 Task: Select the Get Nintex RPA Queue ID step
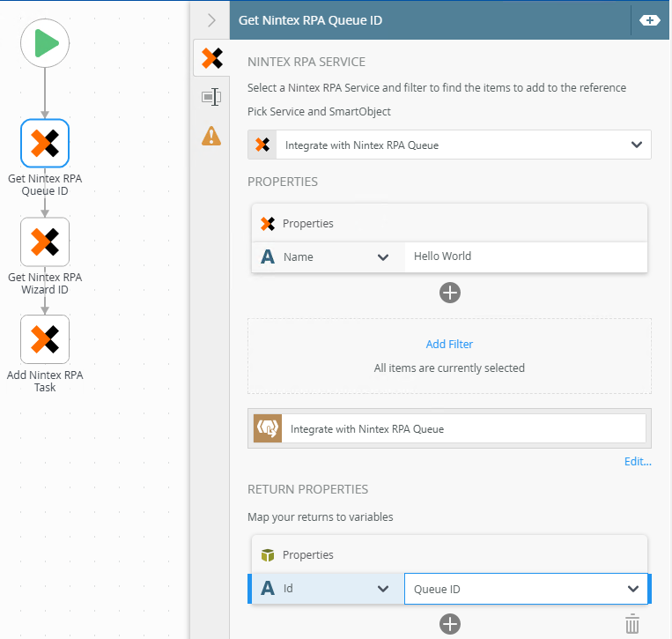[x=45, y=143]
